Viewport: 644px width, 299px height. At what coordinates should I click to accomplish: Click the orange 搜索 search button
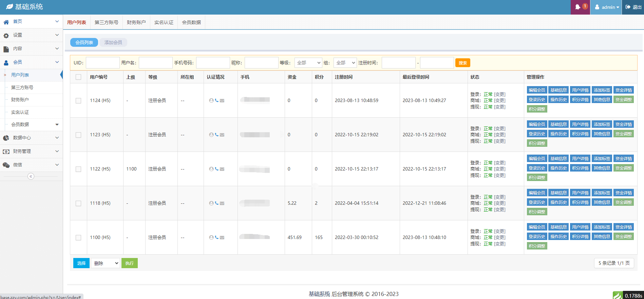tap(462, 63)
